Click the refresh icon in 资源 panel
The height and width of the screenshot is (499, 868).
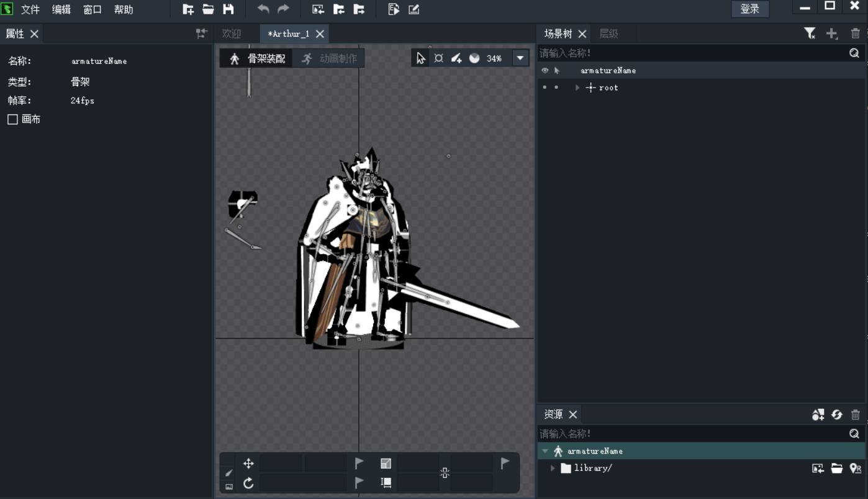coord(837,414)
